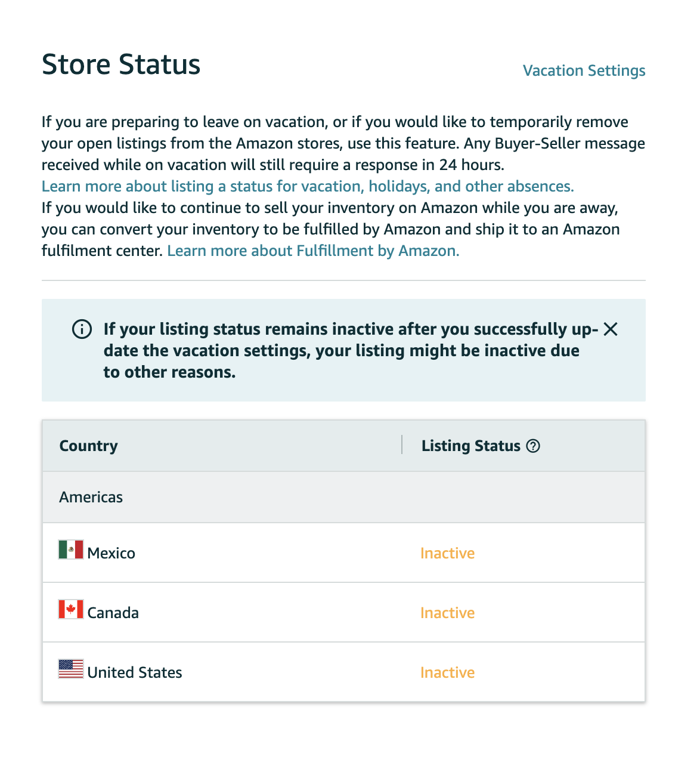Screen dimensions: 700x778
Task: Open Vacation Settings link
Action: (x=584, y=70)
